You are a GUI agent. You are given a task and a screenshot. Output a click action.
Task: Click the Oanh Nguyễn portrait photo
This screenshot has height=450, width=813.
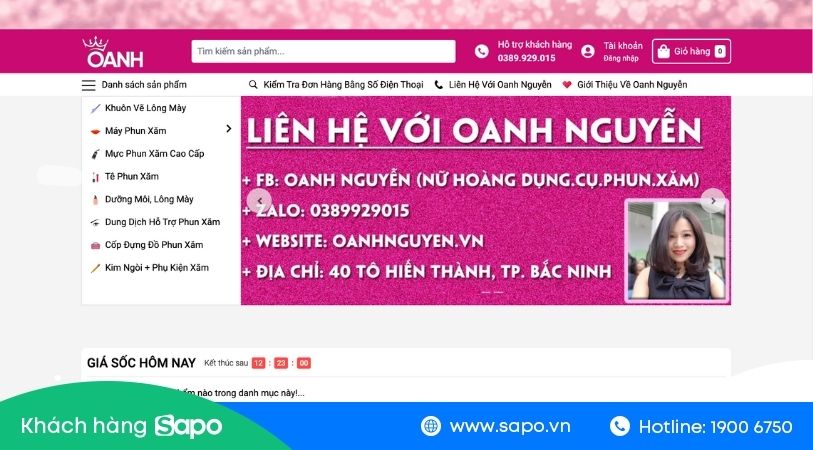pos(677,250)
